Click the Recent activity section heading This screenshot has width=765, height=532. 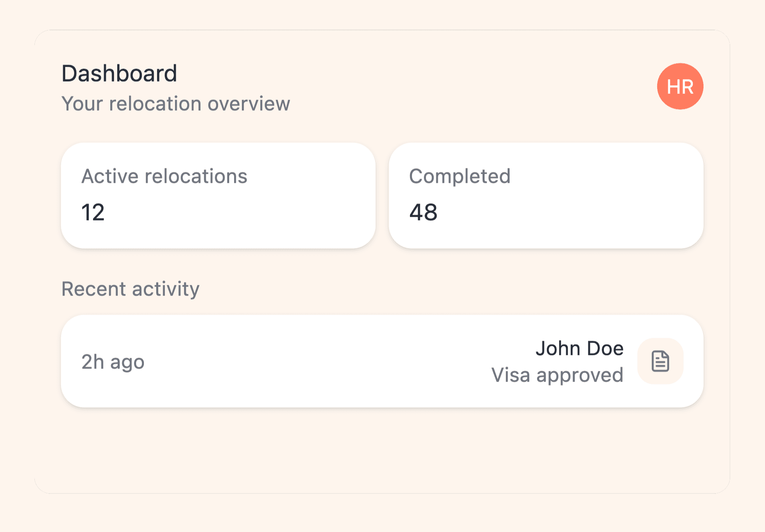coord(130,289)
